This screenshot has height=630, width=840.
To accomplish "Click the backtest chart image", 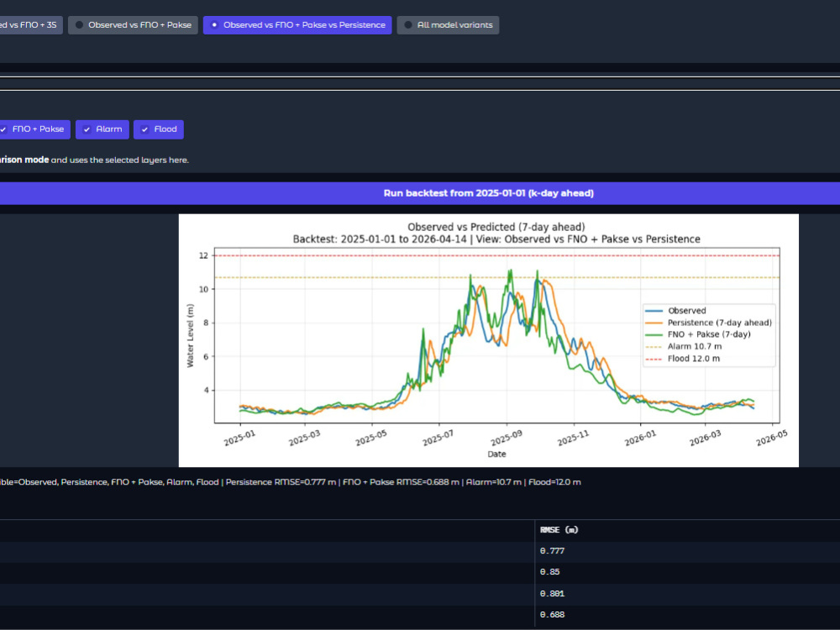I will [489, 341].
